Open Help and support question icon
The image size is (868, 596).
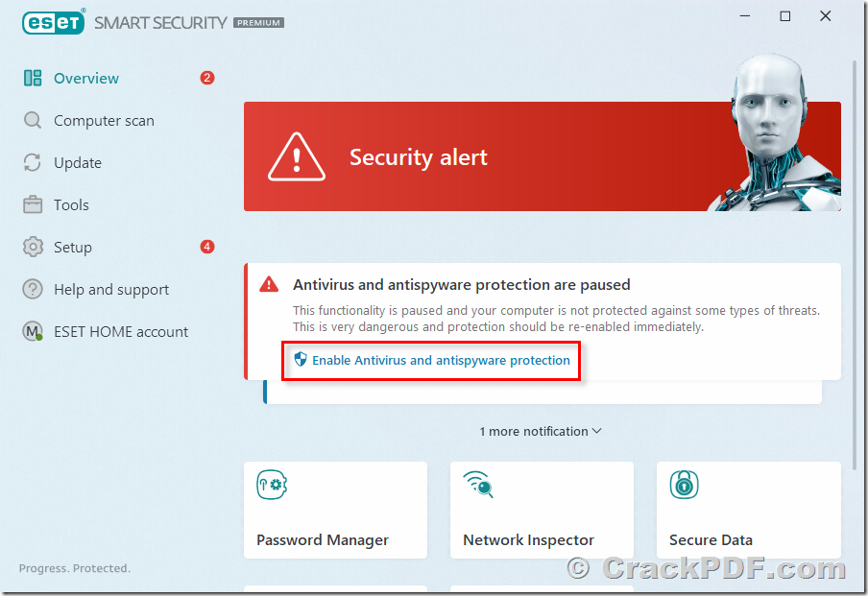[33, 289]
